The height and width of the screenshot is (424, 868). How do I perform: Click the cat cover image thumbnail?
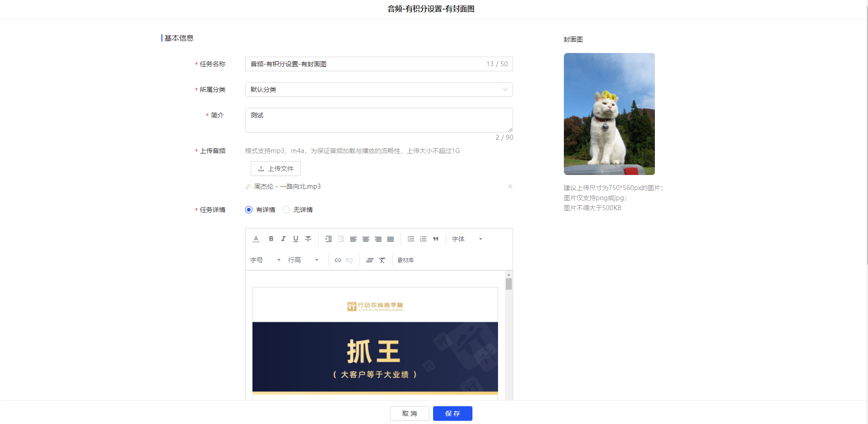coord(609,114)
